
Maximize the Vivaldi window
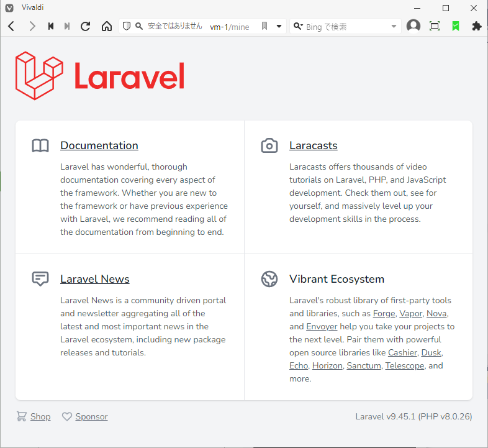pos(446,8)
